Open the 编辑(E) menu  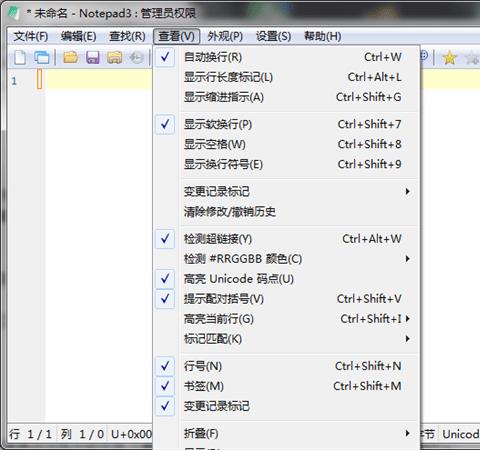coord(79,36)
